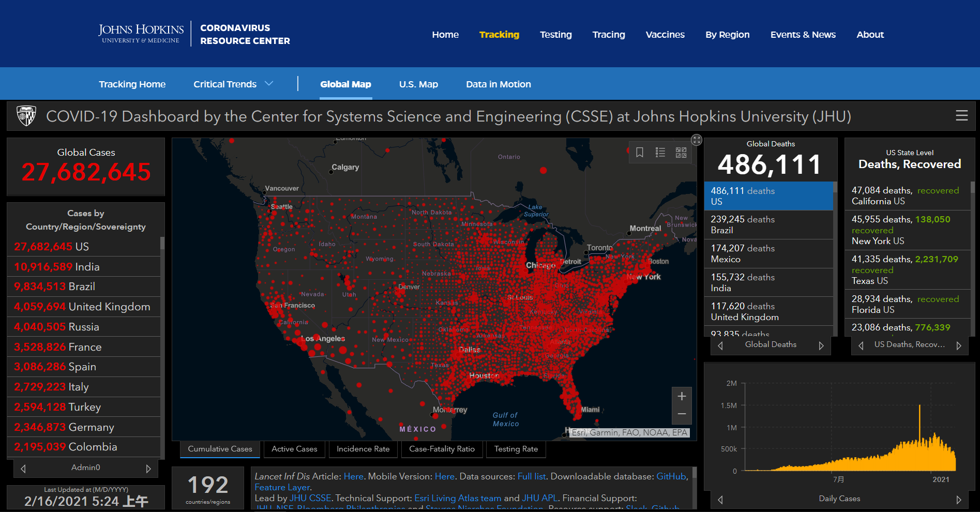Zoom in on the map
This screenshot has width=980, height=512.
point(682,396)
